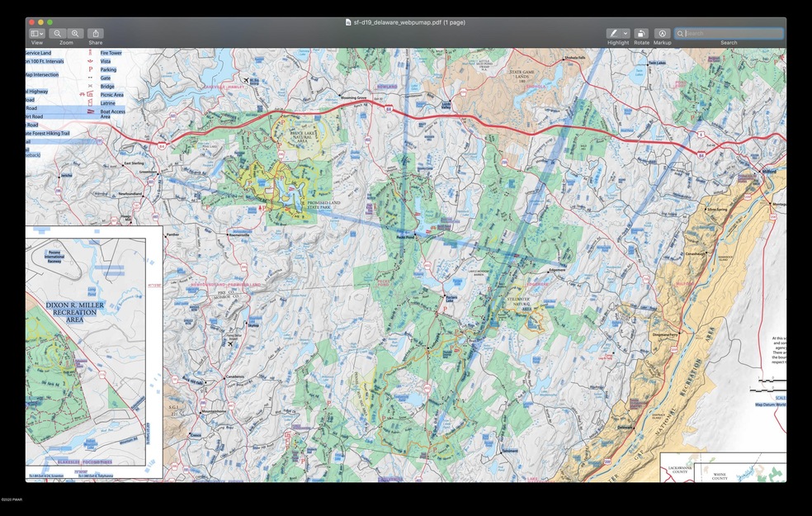The height and width of the screenshot is (516, 812).
Task: Show the Markup toolbar
Action: tap(662, 33)
